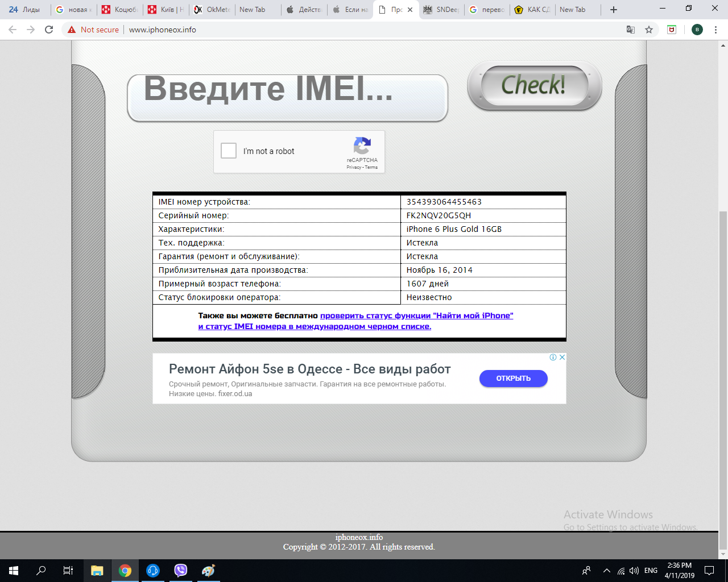
Task: Select the IMEI value 354393064455463
Action: (444, 202)
